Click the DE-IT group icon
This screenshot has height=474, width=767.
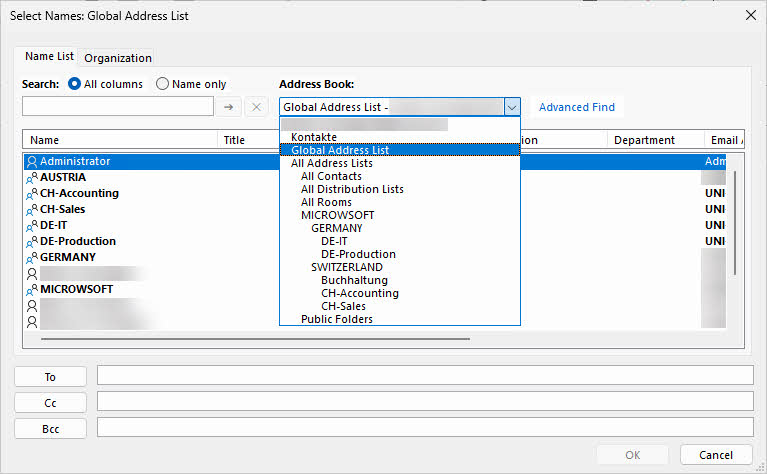point(32,225)
